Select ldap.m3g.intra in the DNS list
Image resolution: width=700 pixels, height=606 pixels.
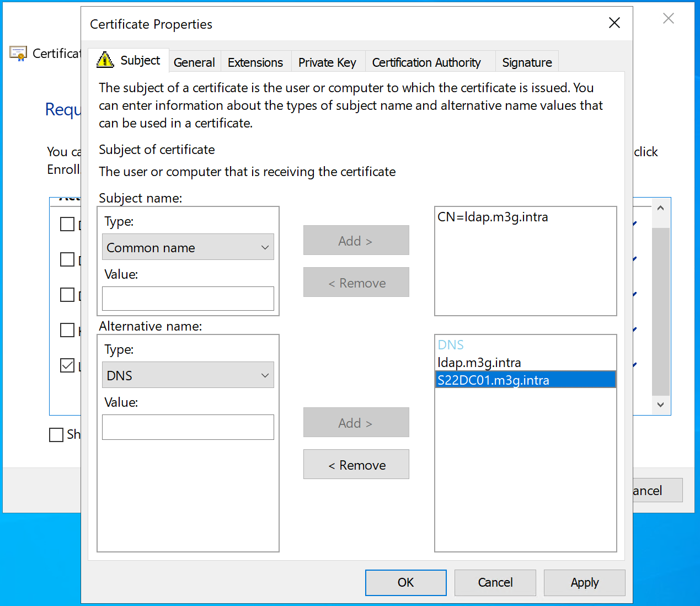(479, 363)
